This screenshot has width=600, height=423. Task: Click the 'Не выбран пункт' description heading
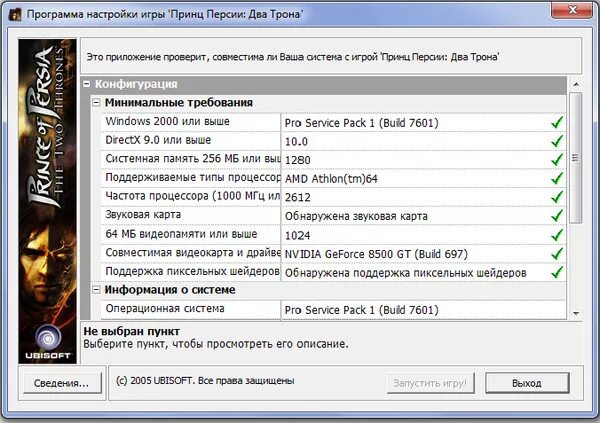pos(132,331)
